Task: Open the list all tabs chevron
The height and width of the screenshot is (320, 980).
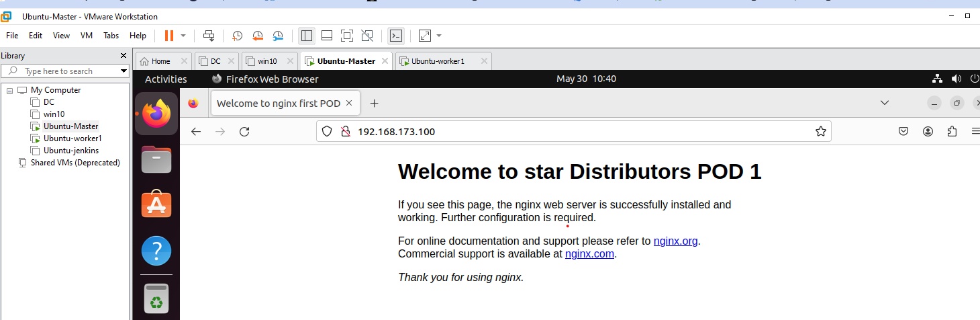Action: pyautogui.click(x=885, y=103)
